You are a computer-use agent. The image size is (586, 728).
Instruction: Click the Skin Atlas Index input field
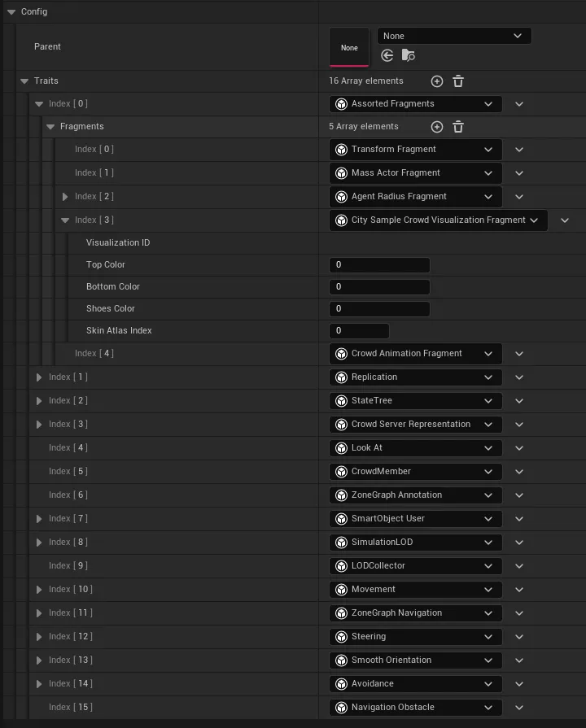(x=358, y=330)
